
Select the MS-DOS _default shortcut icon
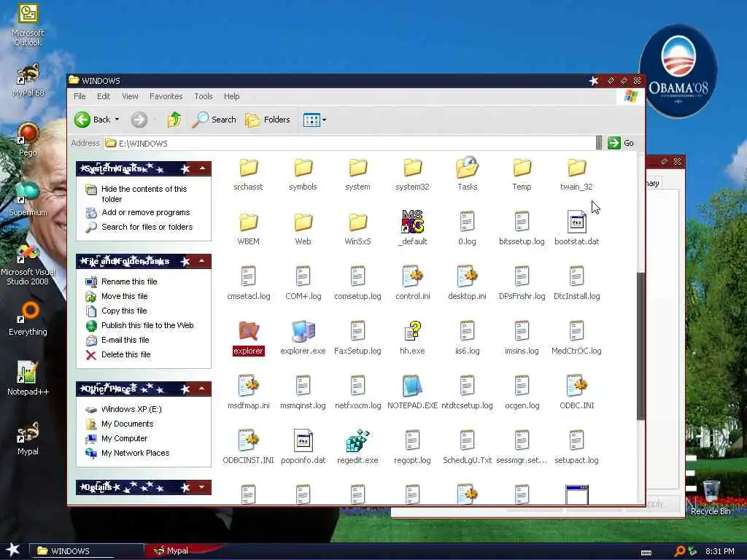pos(413,222)
